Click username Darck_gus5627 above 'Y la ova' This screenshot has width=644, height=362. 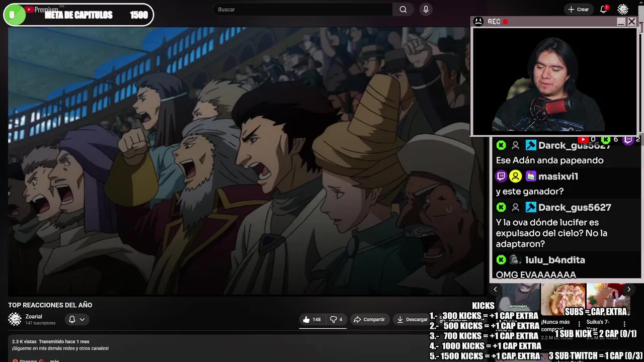[575, 208]
